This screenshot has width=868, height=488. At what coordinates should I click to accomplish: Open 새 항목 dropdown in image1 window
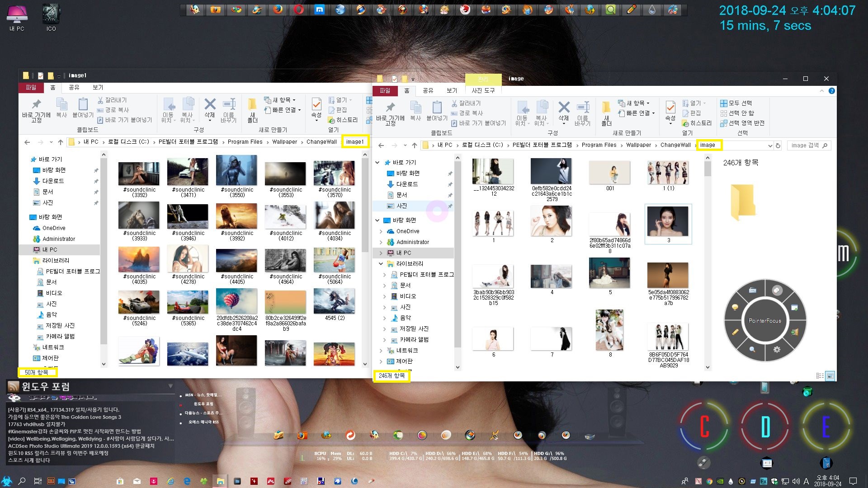(x=280, y=100)
